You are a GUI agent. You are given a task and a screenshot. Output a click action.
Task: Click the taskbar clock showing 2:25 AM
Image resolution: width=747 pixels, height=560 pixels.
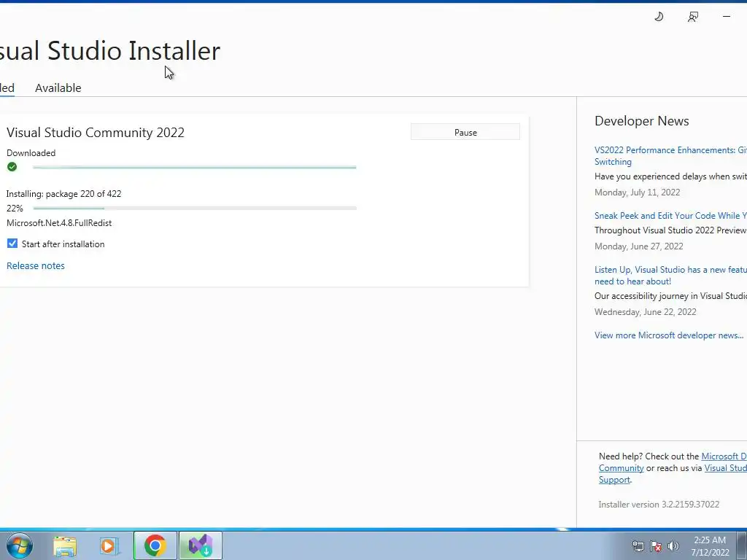(710, 546)
